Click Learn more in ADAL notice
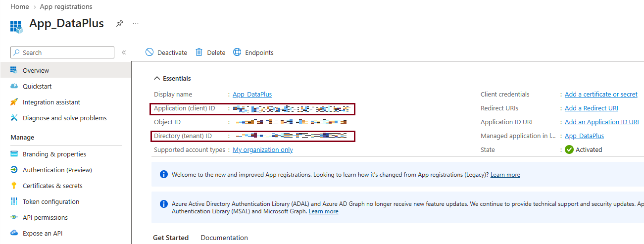Viewport: 644px width, 244px height. (323, 211)
